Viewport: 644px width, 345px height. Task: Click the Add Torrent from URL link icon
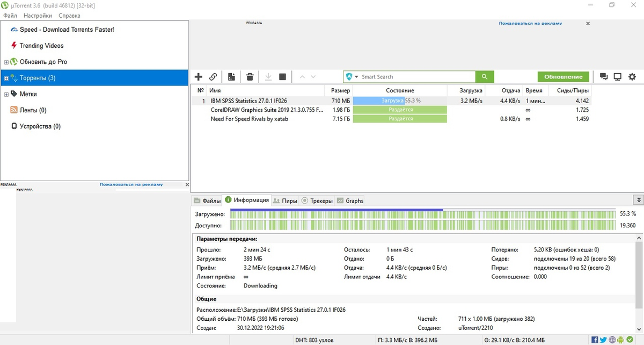coord(213,77)
